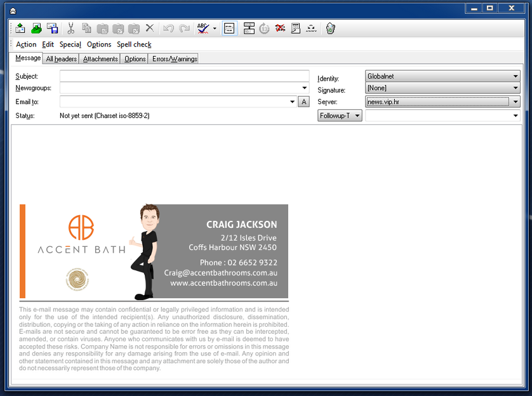Click the green send-later outbox icon

36,29
